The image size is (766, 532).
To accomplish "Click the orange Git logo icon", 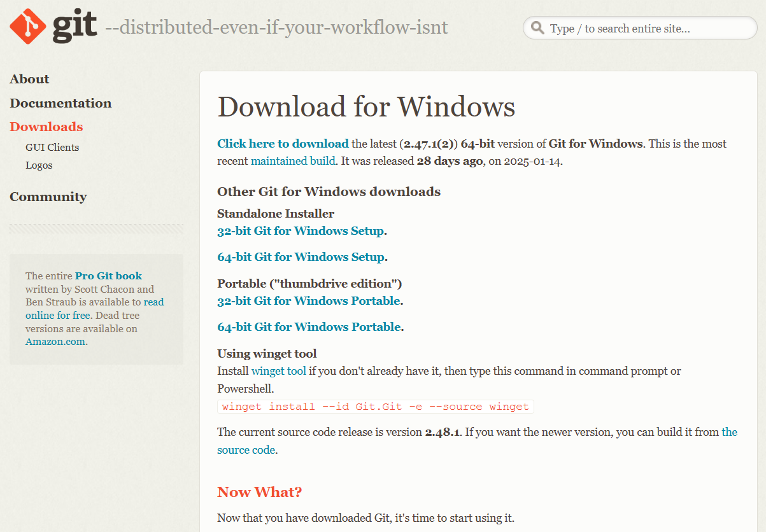I will pos(27,26).
